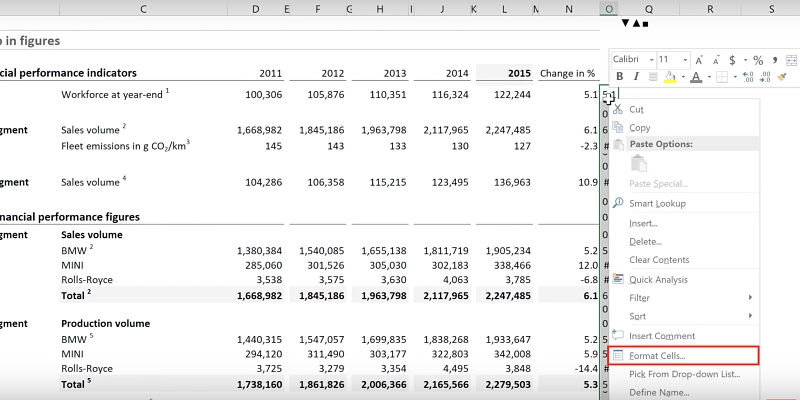Expand the font color dropdown arrow
Viewport: 800px width, 400px height.
pos(709,77)
